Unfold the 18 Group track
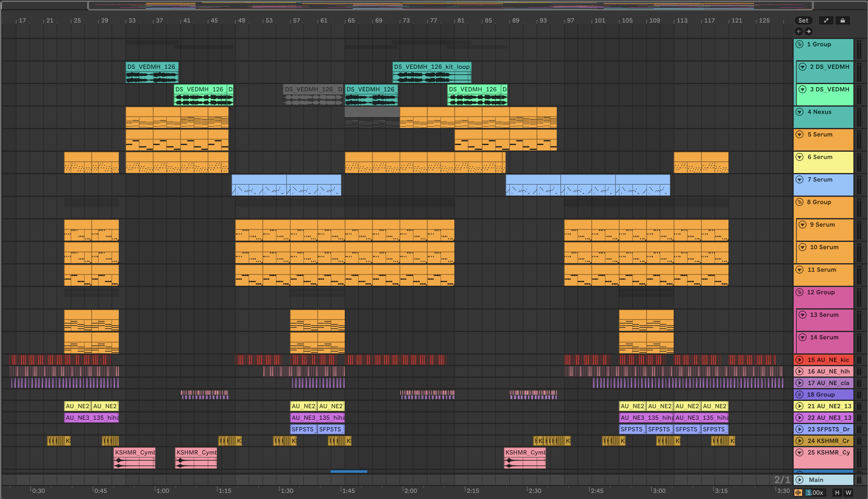Image resolution: width=868 pixels, height=499 pixels. pos(799,394)
